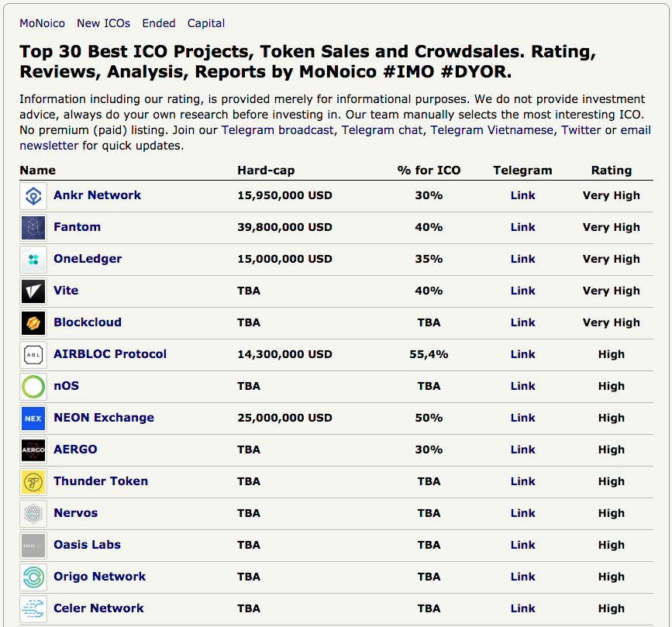Click the OneLedger logo icon
This screenshot has height=627, width=672.
[33, 260]
